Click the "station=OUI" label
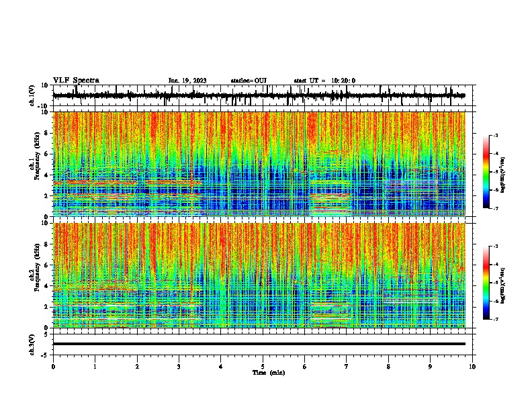Screen dimensions: 532x411 pos(249,81)
